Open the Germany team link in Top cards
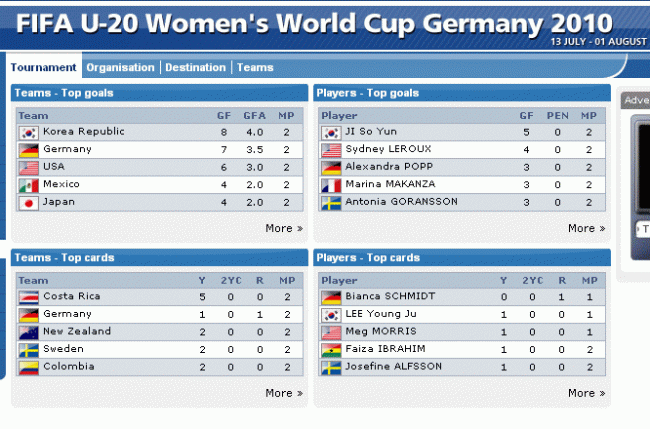Image resolution: width=650 pixels, height=429 pixels. coord(68,314)
